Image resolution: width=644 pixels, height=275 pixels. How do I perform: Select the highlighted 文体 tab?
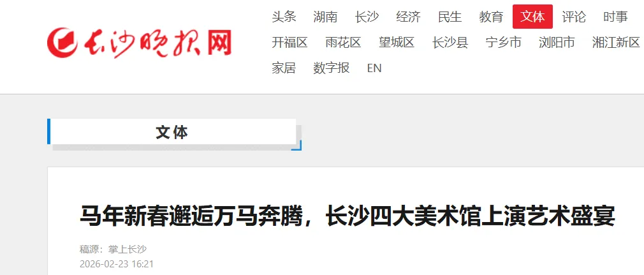point(532,17)
